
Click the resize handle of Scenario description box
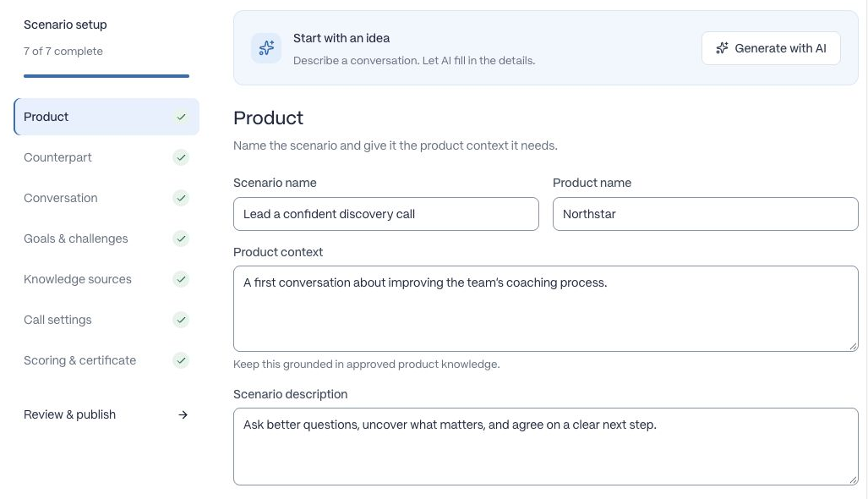853,480
